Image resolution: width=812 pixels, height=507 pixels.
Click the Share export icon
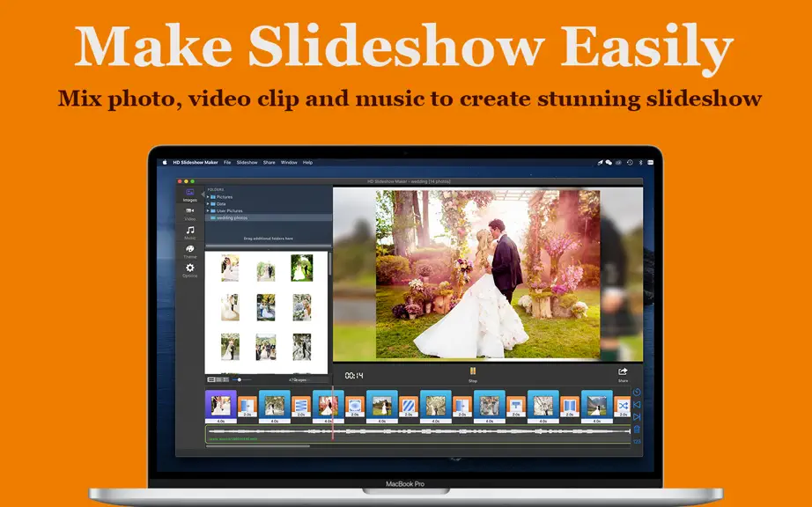[623, 374]
